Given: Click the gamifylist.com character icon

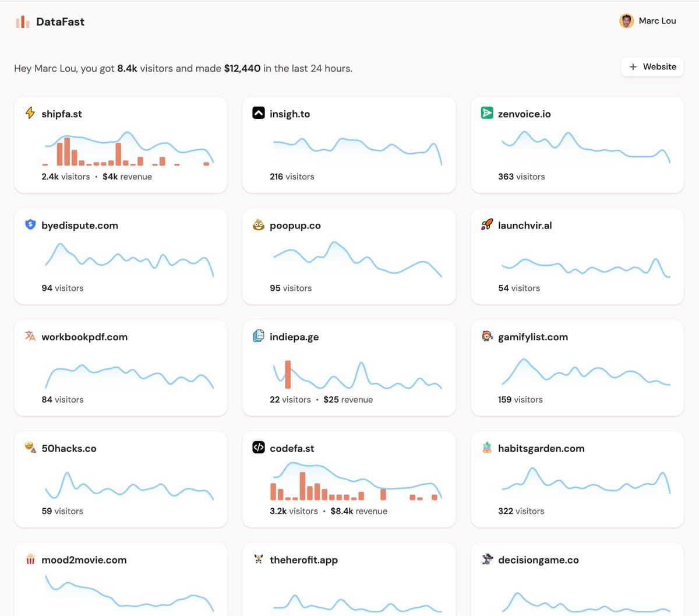Looking at the screenshot, I should pyautogui.click(x=487, y=336).
